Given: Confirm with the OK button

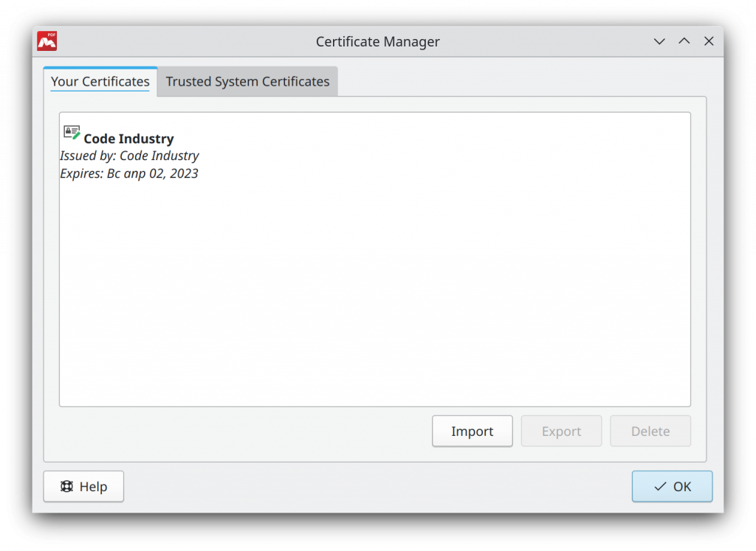Looking at the screenshot, I should tap(672, 486).
